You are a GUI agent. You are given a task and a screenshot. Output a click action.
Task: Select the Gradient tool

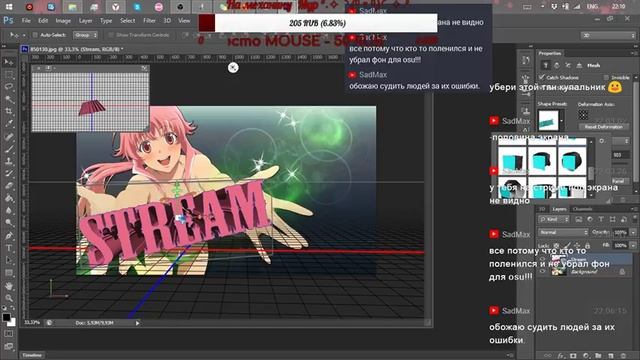(8, 198)
